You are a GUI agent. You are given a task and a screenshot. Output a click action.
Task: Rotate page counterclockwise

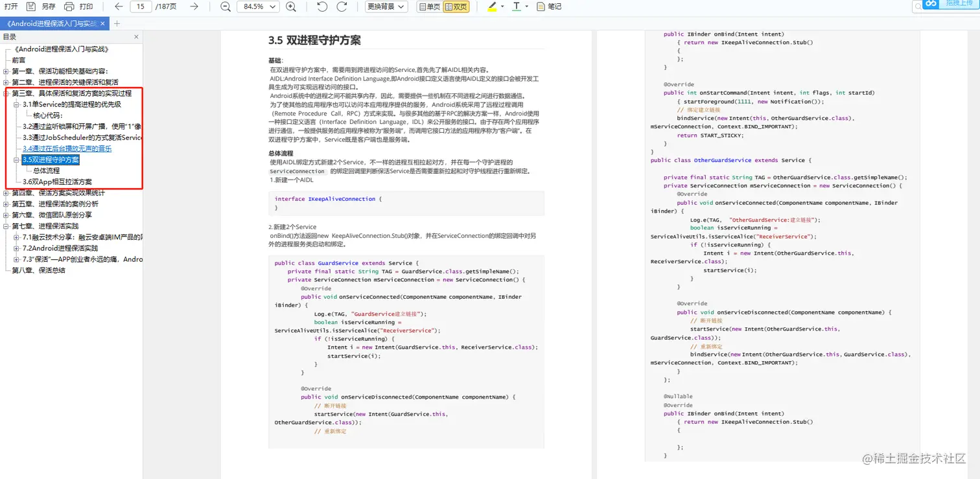pos(322,6)
